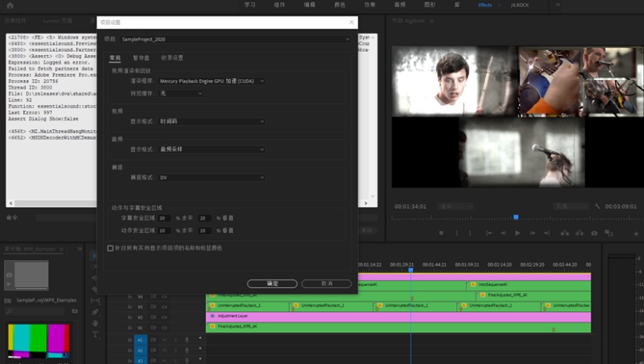Toggle sync lock on track V2
This screenshot has height=364, width=644.
153,317
